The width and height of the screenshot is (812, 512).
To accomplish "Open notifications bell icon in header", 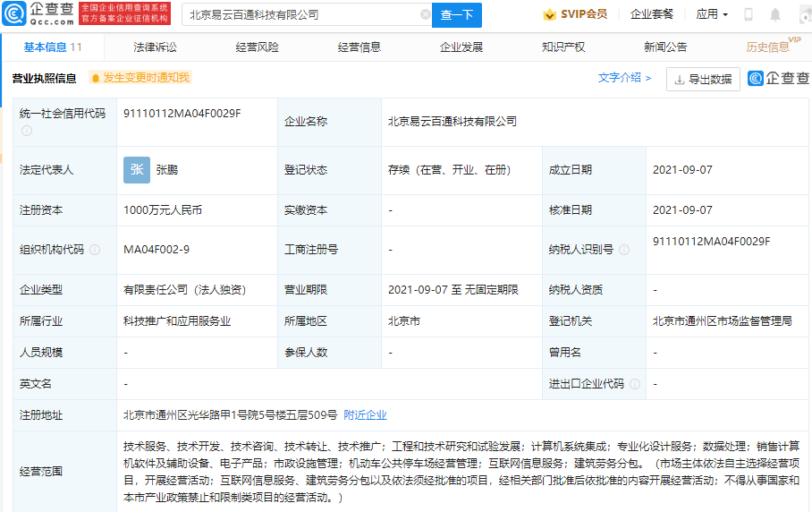I will tap(775, 14).
